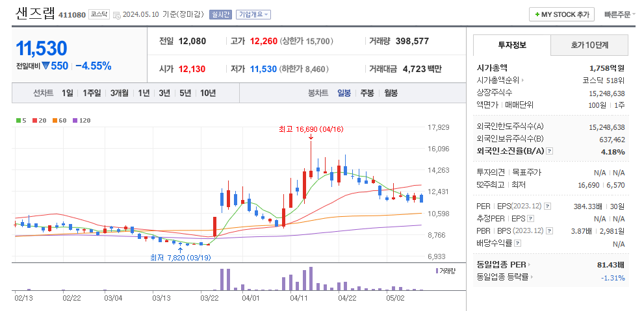This screenshot has height=311, width=644.
Task: Click the 60-day moving average orange swatch
Action: tap(54, 121)
